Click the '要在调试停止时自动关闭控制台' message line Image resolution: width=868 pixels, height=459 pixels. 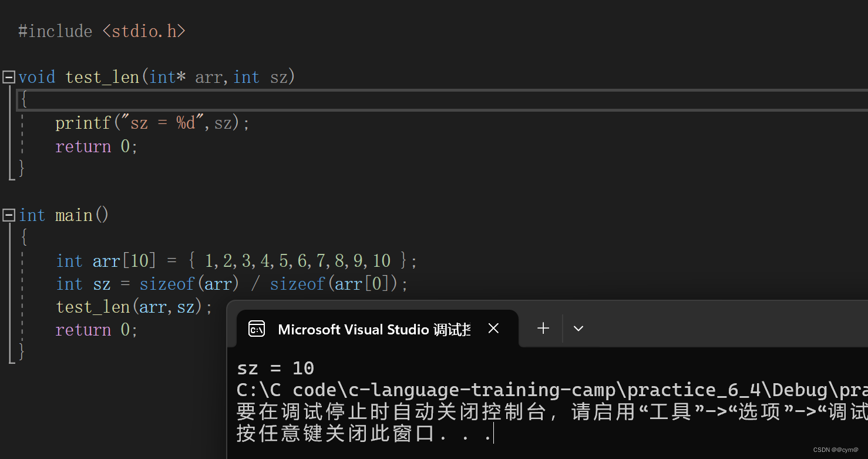click(x=552, y=412)
